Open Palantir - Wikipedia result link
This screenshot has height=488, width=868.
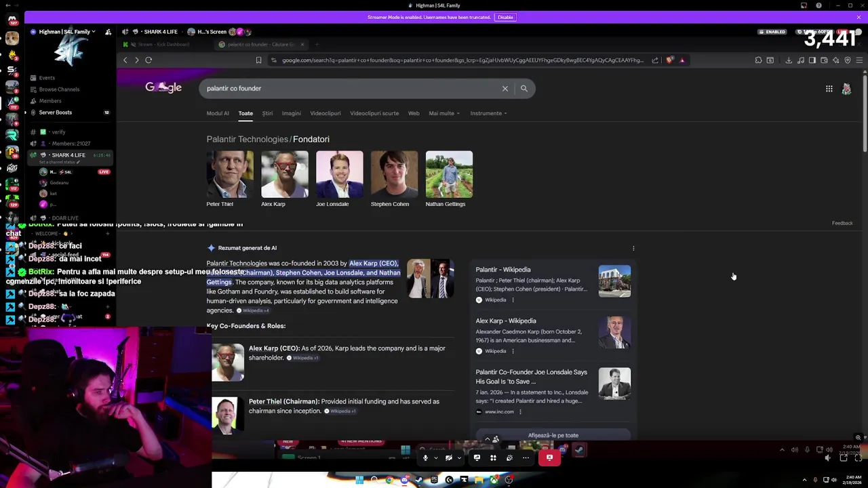click(503, 270)
